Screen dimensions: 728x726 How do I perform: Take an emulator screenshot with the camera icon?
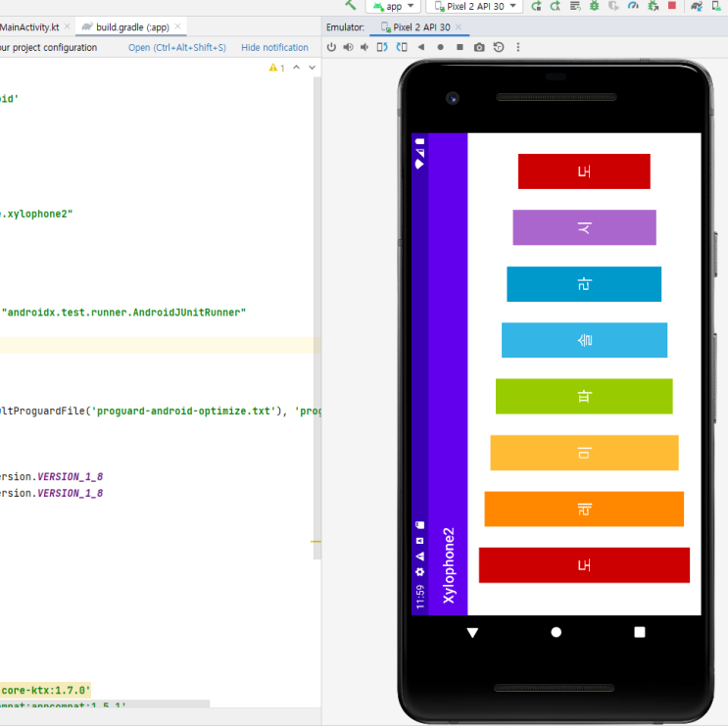(479, 47)
